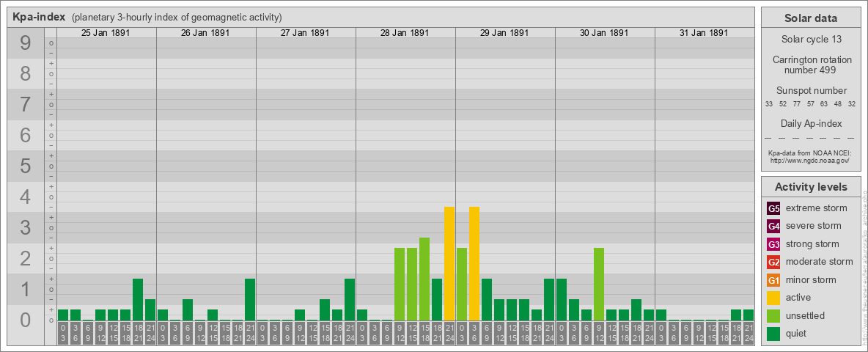The width and height of the screenshot is (868, 352).
Task: Click the 'Solar cycle 13' text
Action: (811, 40)
